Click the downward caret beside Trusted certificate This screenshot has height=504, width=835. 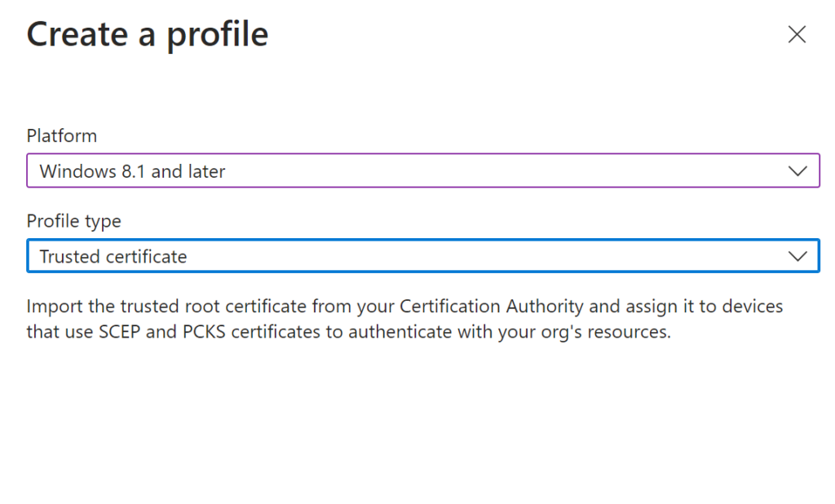click(x=797, y=256)
